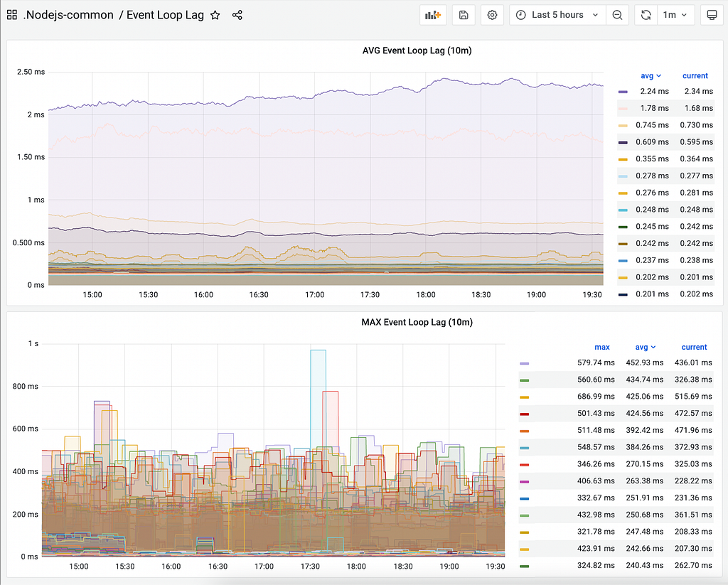
Task: Select the 511.48 ms max legend row
Action: [x=616, y=430]
